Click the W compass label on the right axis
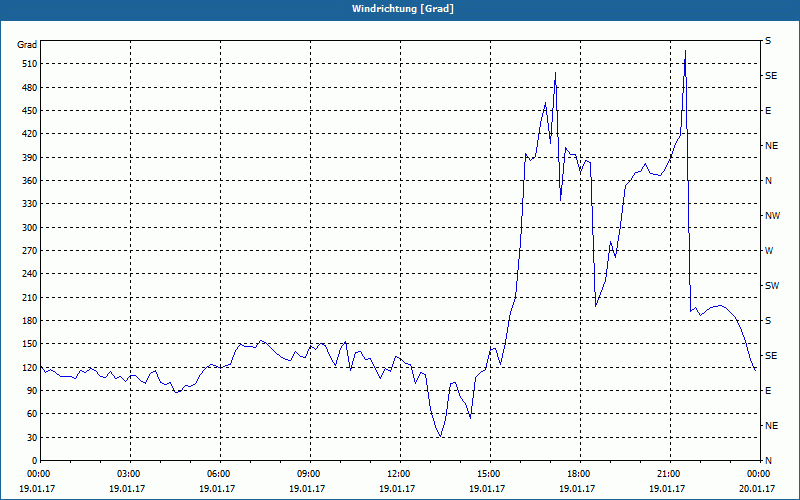This screenshot has height=500, width=800. point(769,251)
